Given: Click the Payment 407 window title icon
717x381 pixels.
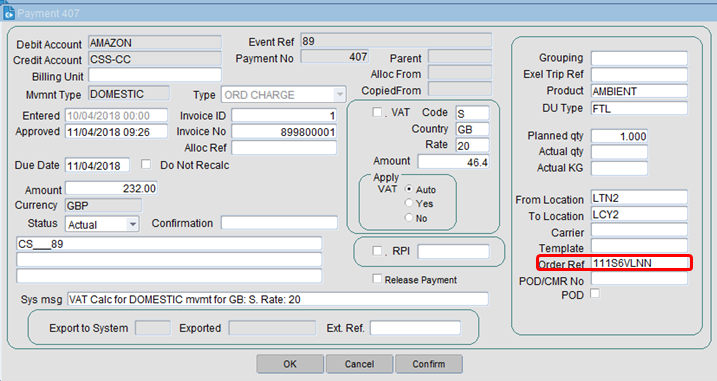Looking at the screenshot, I should (x=9, y=14).
